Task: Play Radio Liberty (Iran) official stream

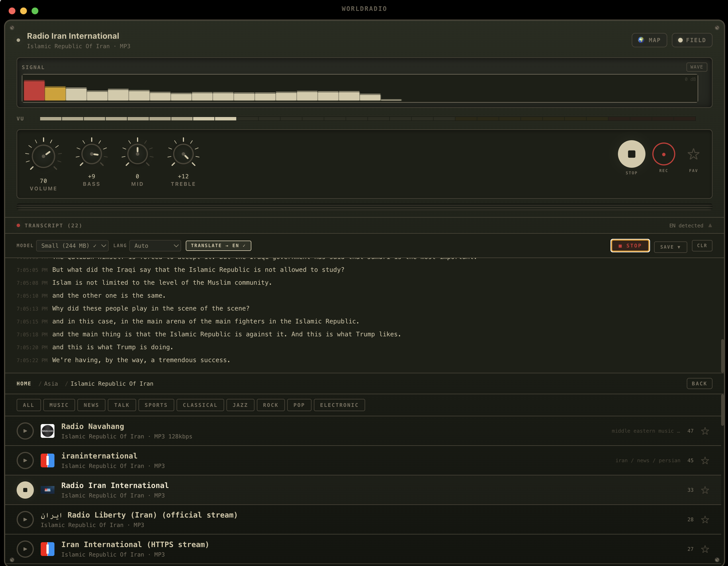Action: [25, 519]
